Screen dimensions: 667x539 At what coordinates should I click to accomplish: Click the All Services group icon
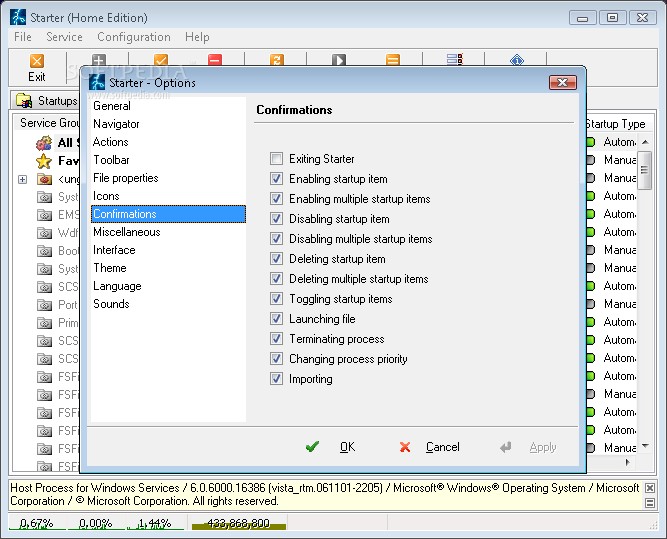(44, 143)
